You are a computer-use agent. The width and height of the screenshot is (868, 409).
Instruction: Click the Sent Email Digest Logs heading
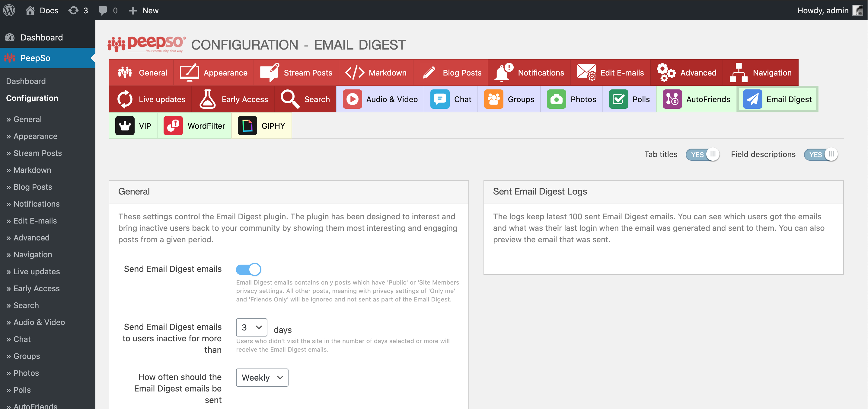(x=540, y=192)
